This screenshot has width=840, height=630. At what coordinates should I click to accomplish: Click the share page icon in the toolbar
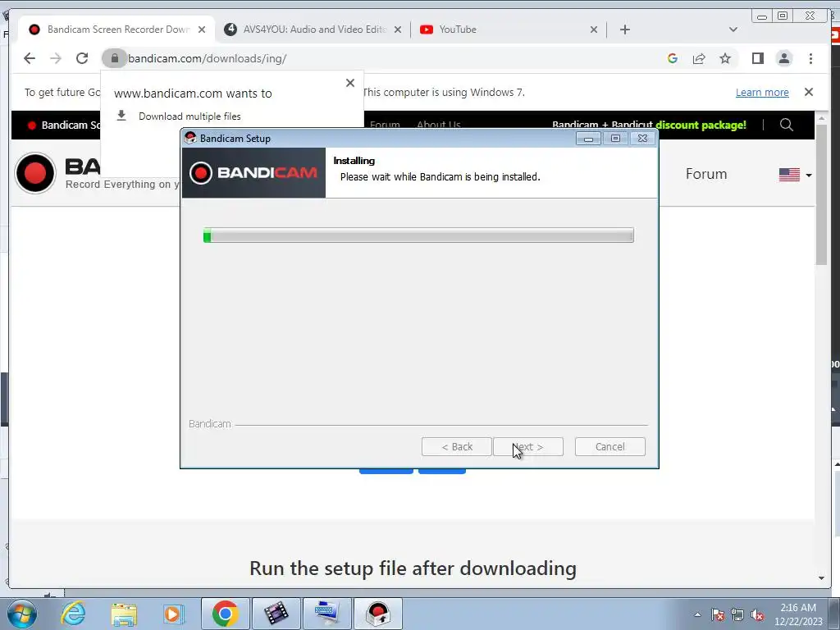coord(699,58)
